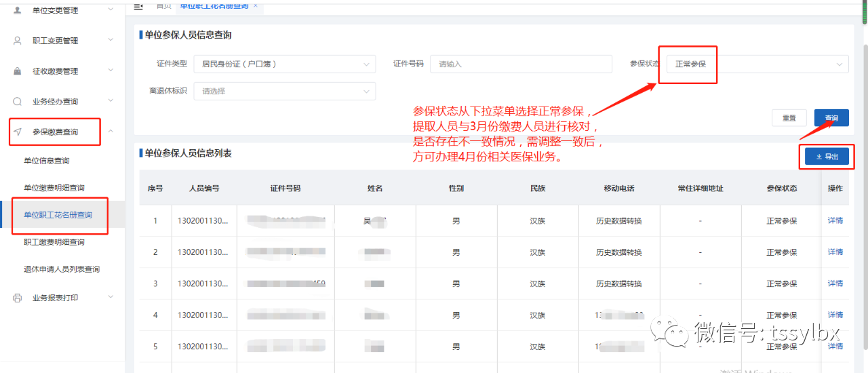This screenshot has height=373, width=868.
Task: Open the 证件类型 dropdown
Action: click(x=284, y=64)
